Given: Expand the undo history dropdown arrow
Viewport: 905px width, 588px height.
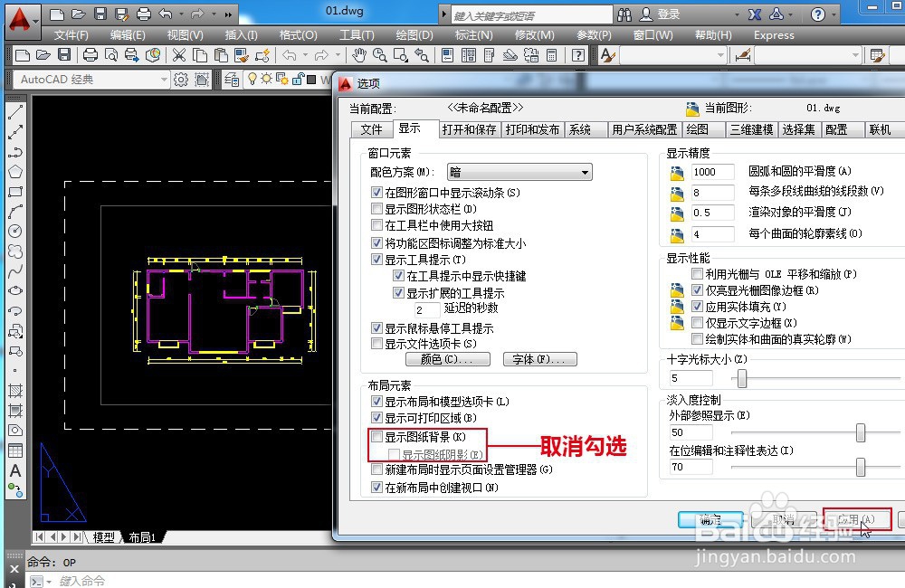Looking at the screenshot, I should coord(181,14).
